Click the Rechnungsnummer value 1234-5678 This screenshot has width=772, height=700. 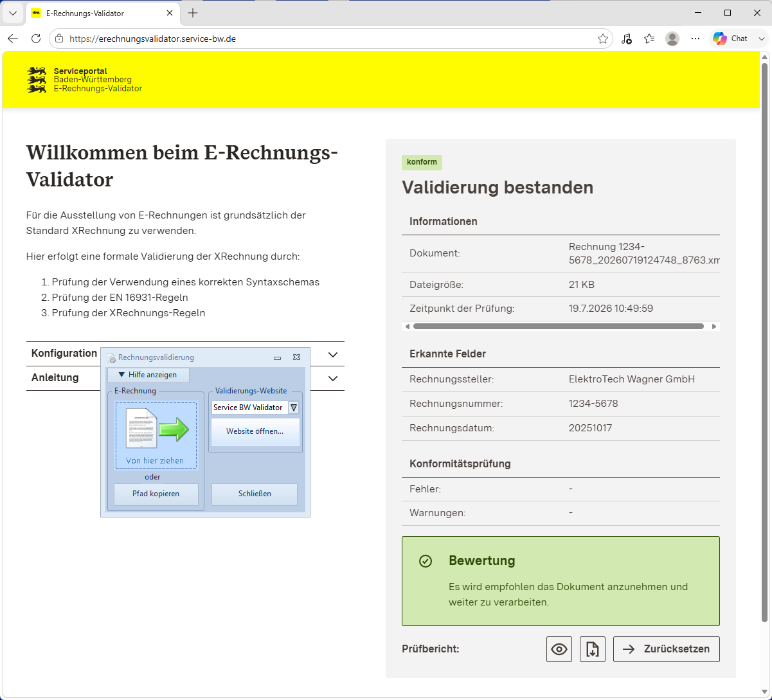[x=593, y=404]
